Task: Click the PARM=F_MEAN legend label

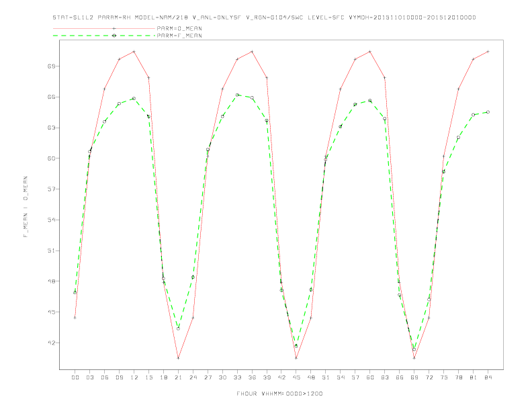Action: click(x=179, y=36)
